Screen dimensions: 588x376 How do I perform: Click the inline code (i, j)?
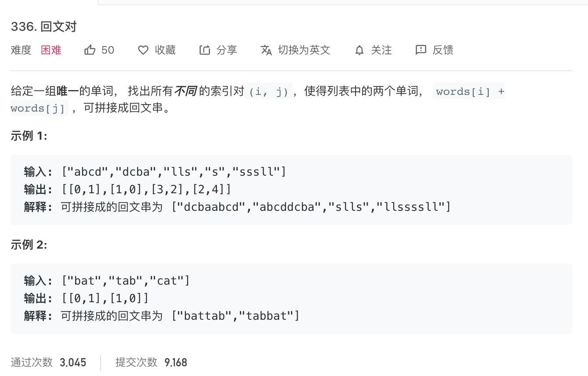269,91
